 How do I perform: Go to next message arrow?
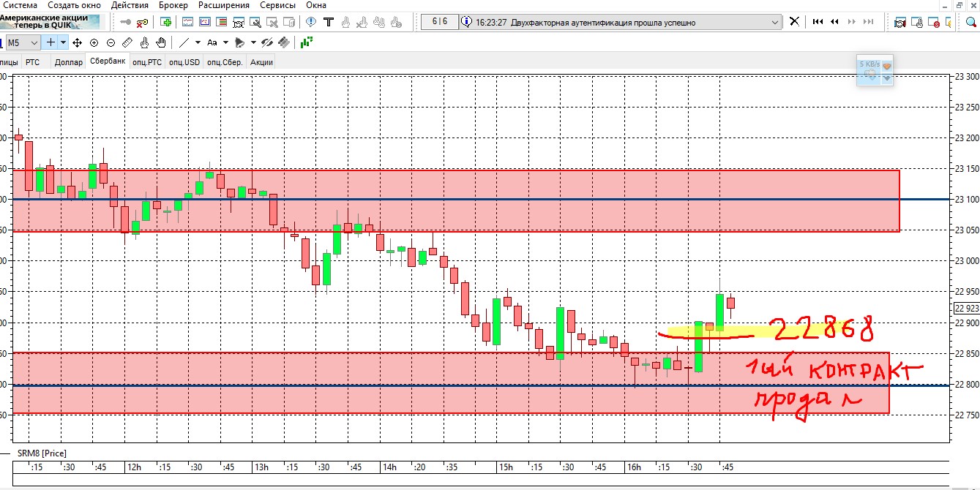(852, 21)
